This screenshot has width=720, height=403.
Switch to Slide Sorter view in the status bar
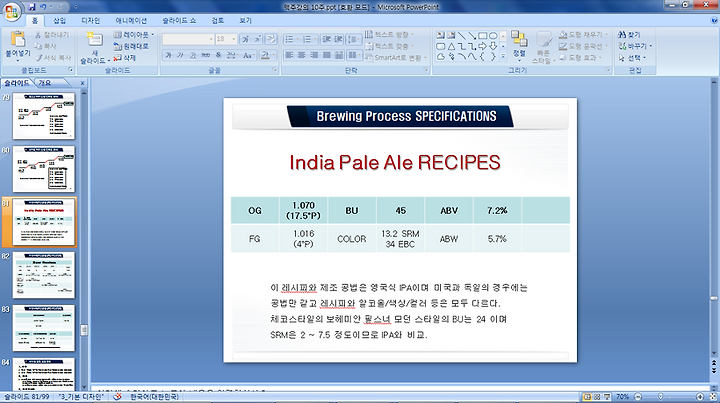(597, 397)
